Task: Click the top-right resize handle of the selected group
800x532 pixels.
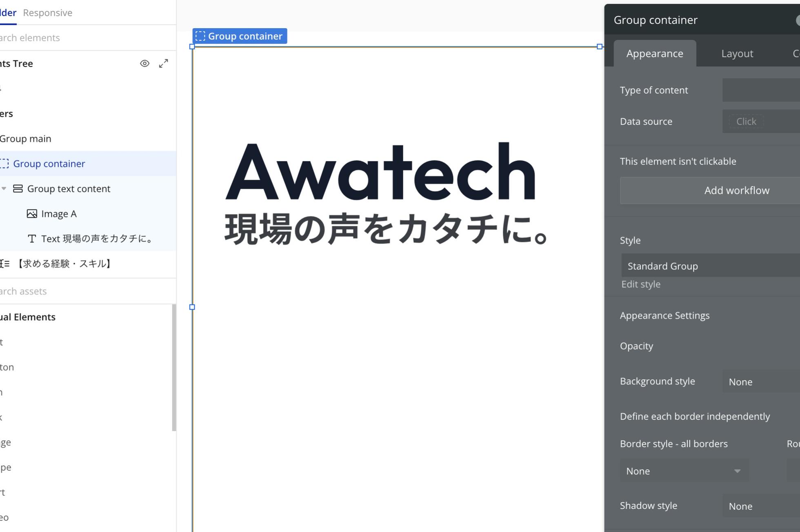Action: (x=599, y=47)
